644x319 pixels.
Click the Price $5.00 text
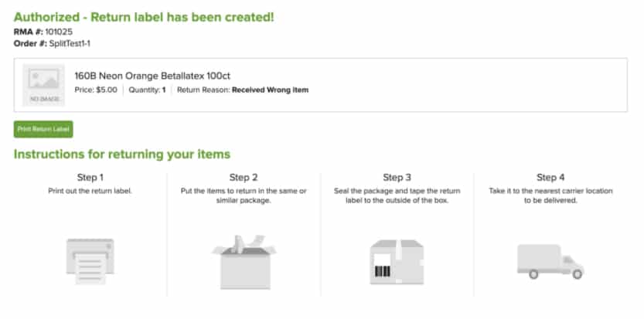coord(96,90)
